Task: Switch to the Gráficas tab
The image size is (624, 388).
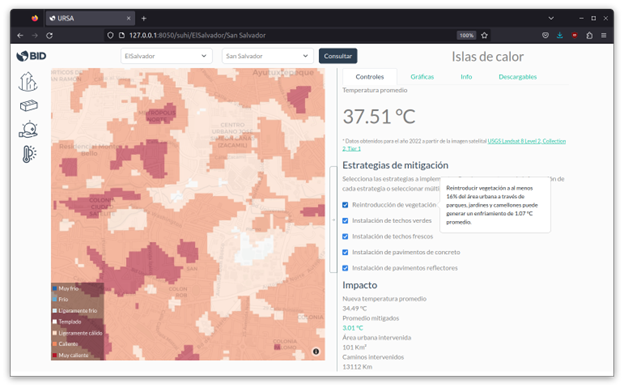Action: [422, 77]
